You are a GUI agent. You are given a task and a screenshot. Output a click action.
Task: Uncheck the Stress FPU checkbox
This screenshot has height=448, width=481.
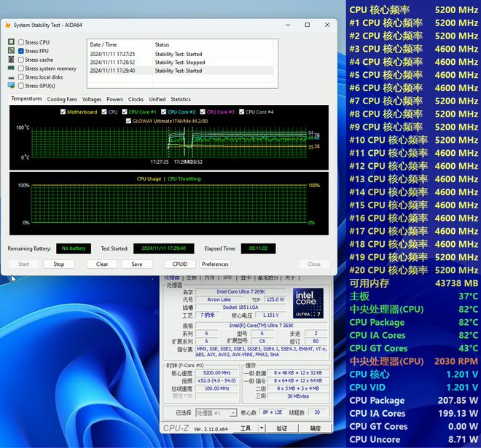point(21,51)
